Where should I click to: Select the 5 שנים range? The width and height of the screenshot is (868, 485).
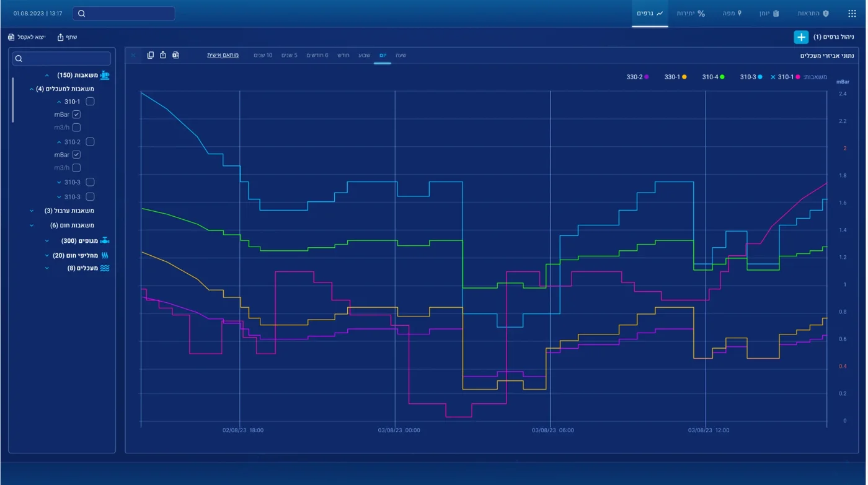290,55
